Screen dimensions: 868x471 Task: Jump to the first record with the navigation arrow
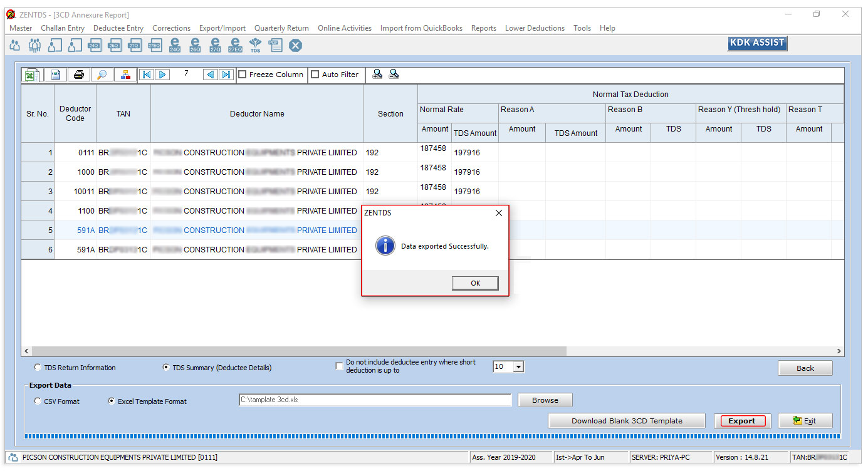point(147,75)
